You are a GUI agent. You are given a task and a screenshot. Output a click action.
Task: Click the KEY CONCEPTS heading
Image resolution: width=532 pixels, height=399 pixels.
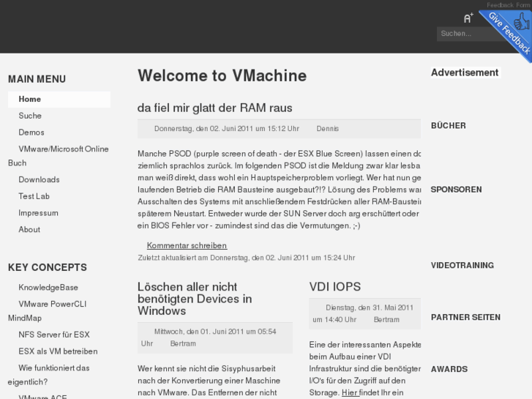coord(48,267)
